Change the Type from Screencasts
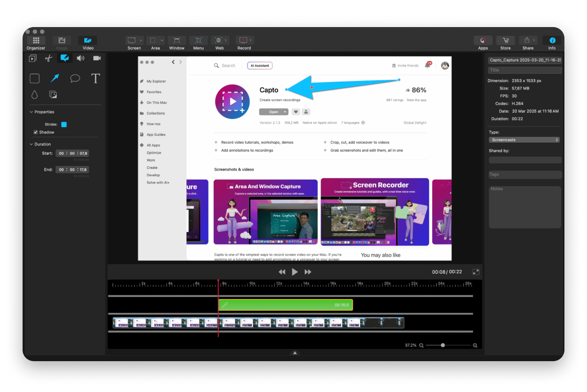587x392 pixels. (524, 140)
